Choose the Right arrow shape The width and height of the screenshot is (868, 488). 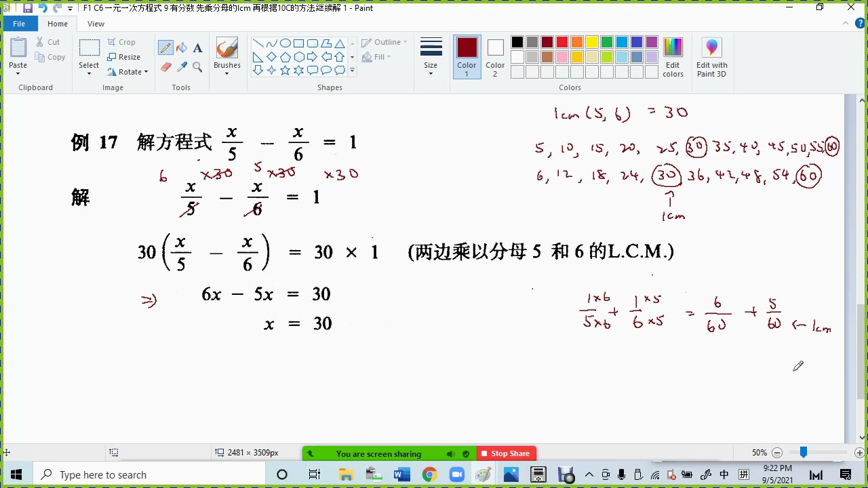312,56
